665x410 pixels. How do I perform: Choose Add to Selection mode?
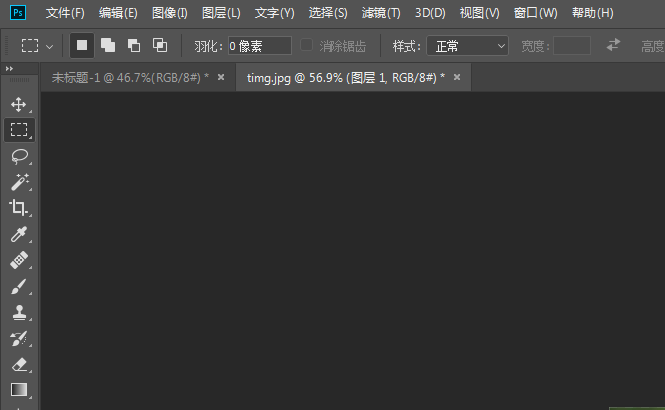[x=108, y=45]
